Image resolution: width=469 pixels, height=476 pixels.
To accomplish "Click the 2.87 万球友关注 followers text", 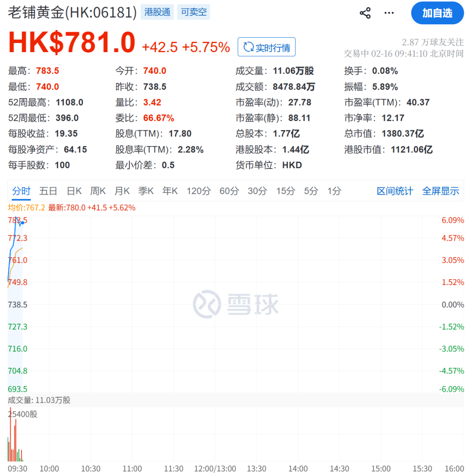I will [433, 42].
